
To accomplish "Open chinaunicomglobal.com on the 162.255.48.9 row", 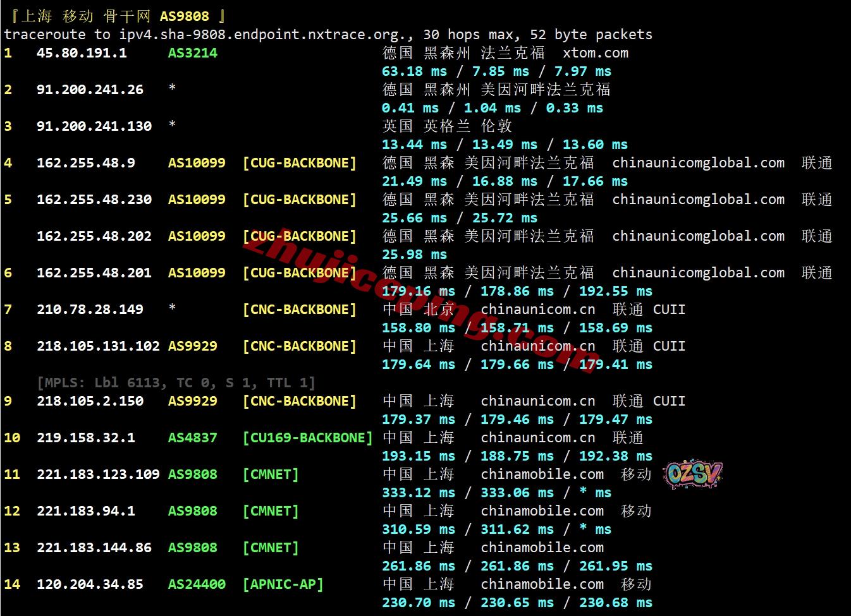I will pos(698,163).
